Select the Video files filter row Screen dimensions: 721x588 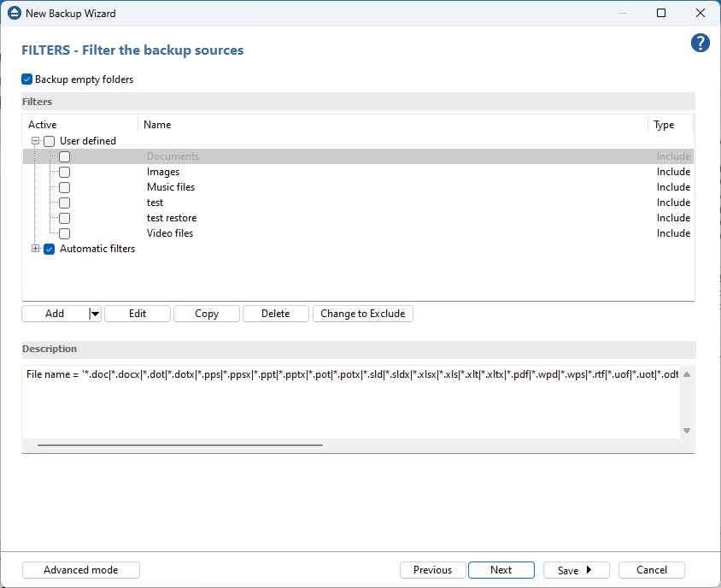click(170, 233)
